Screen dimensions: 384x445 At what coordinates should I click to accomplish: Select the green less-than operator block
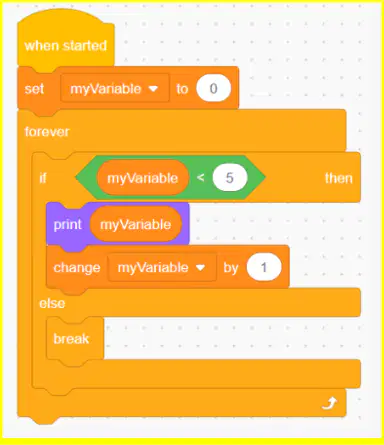coord(171,178)
